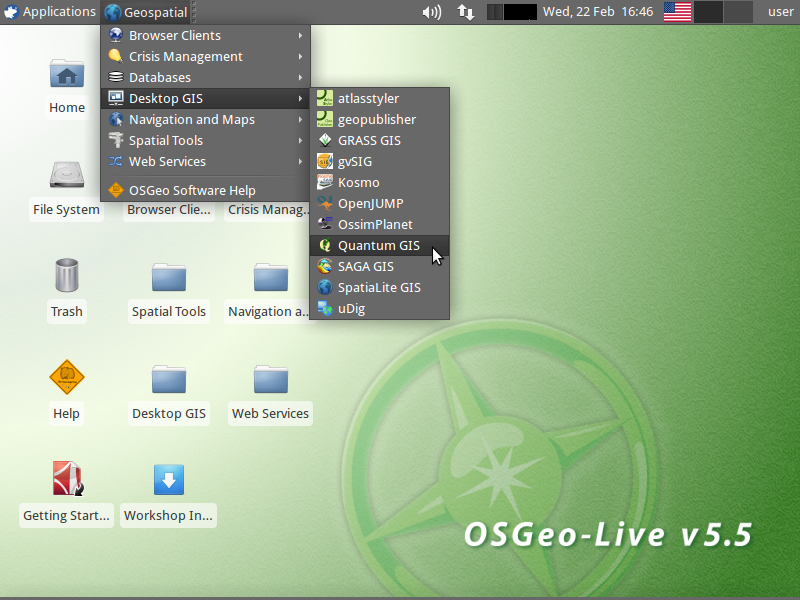Select Navigation and Maps menu entry
The image size is (800, 600).
(206, 119)
